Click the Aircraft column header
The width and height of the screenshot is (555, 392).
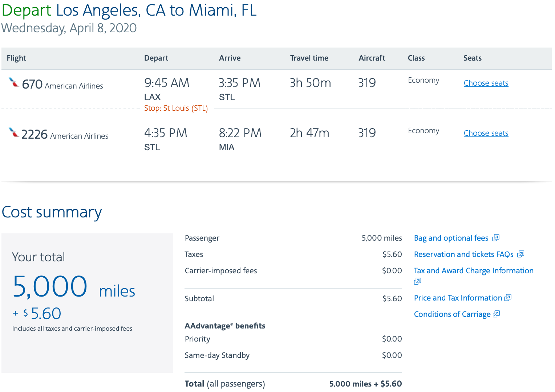tap(372, 58)
